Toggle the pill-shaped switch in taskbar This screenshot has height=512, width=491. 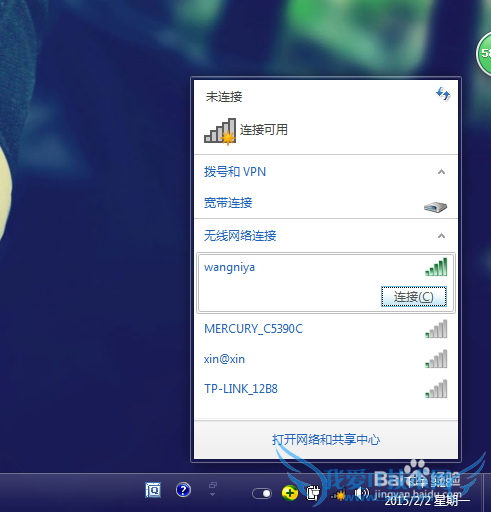[262, 493]
